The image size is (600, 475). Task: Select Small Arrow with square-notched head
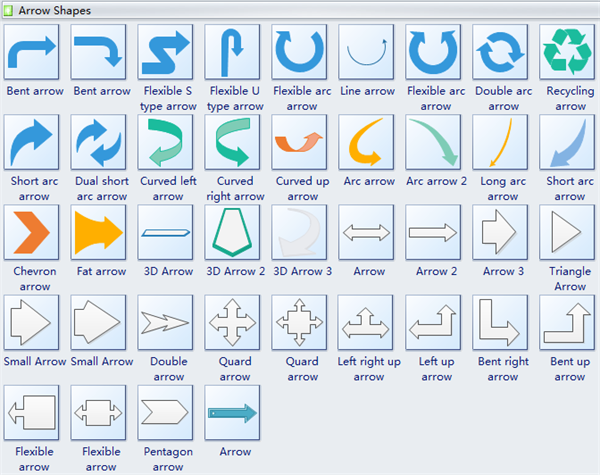pyautogui.click(x=31, y=323)
